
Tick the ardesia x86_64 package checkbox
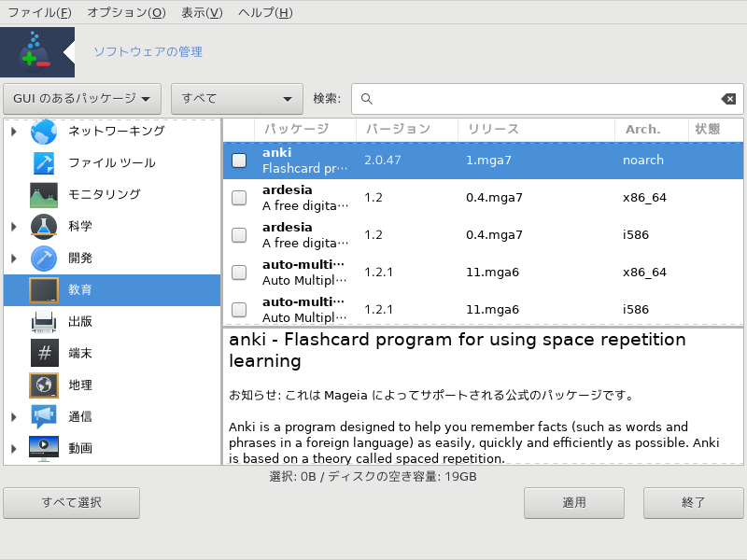[239, 198]
